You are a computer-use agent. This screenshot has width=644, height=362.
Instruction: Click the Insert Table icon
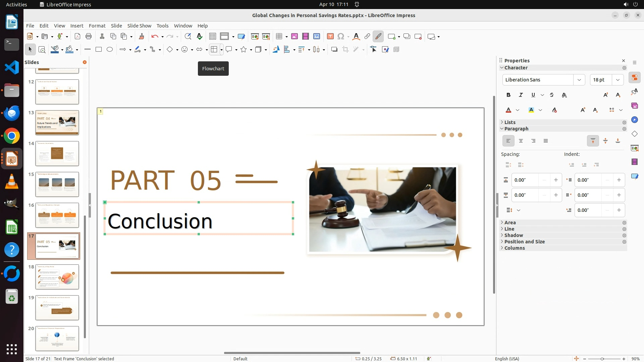(279, 37)
